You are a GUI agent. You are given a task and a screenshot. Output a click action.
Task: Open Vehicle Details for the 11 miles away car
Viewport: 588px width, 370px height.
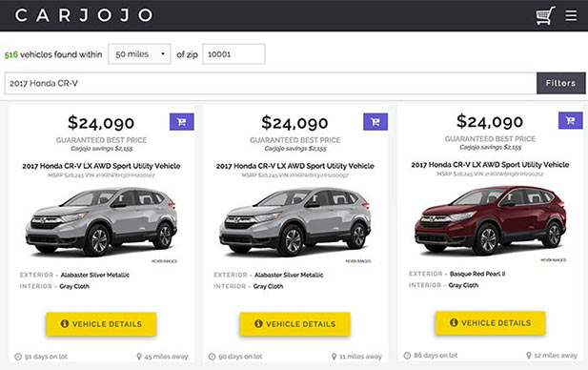[295, 324]
